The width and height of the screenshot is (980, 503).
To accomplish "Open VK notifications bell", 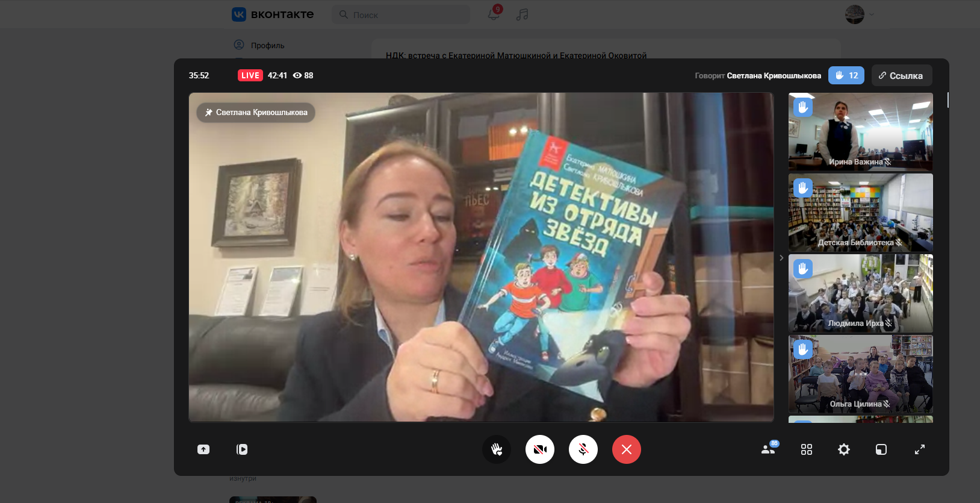I will 494,14.
